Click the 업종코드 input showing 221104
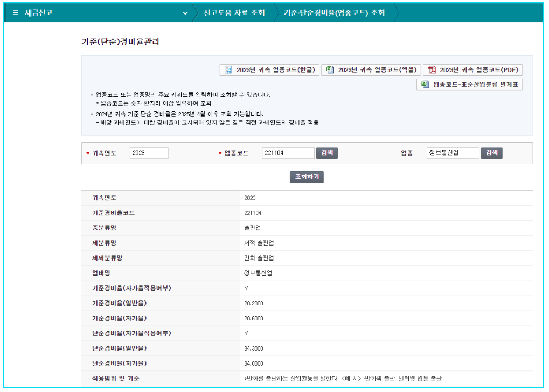The image size is (549, 392). [x=288, y=153]
